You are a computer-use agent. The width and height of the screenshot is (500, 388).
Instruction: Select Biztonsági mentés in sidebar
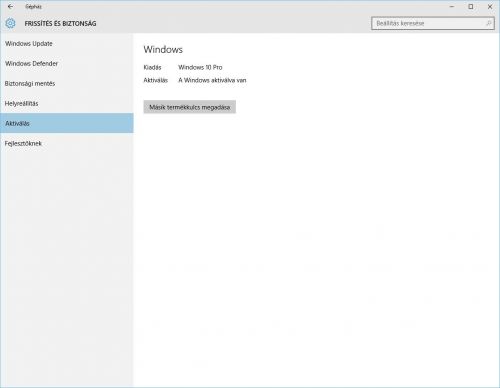click(x=67, y=84)
